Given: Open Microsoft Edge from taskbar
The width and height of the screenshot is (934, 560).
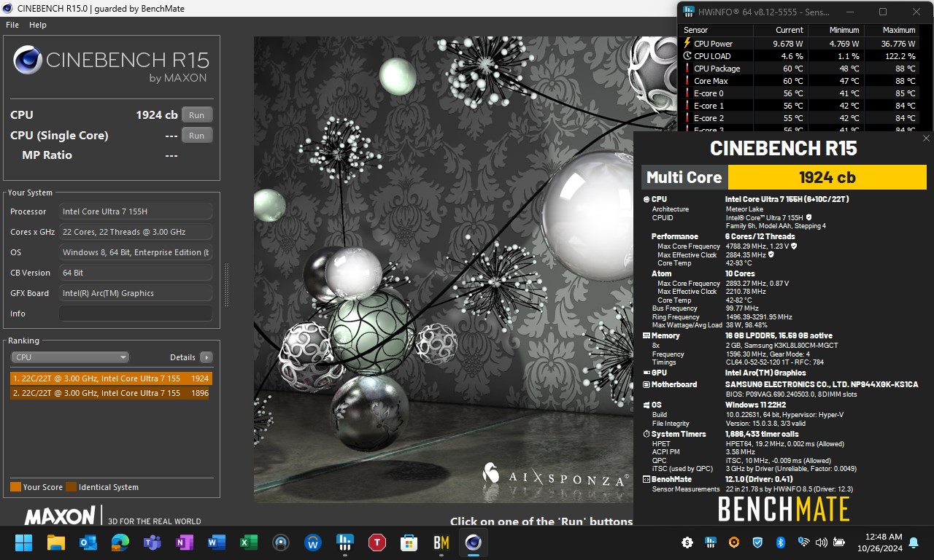Looking at the screenshot, I should (120, 542).
